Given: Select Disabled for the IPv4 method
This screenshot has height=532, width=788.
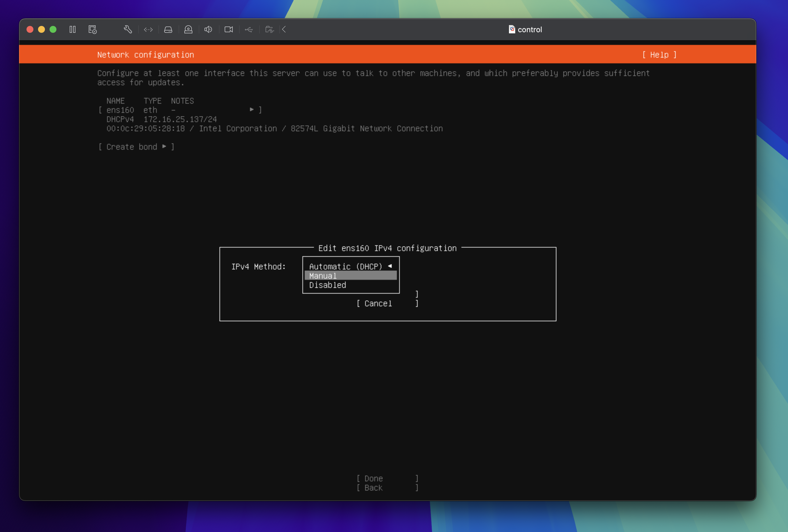Looking at the screenshot, I should point(327,285).
